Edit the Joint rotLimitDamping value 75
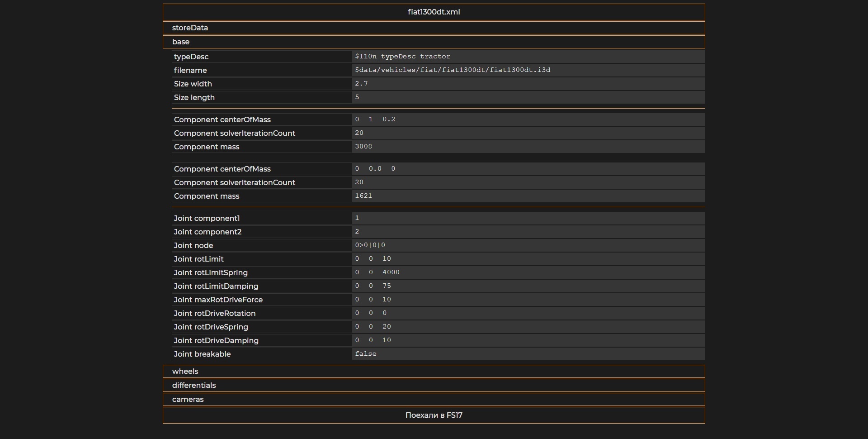The width and height of the screenshot is (868, 439). 528,286
